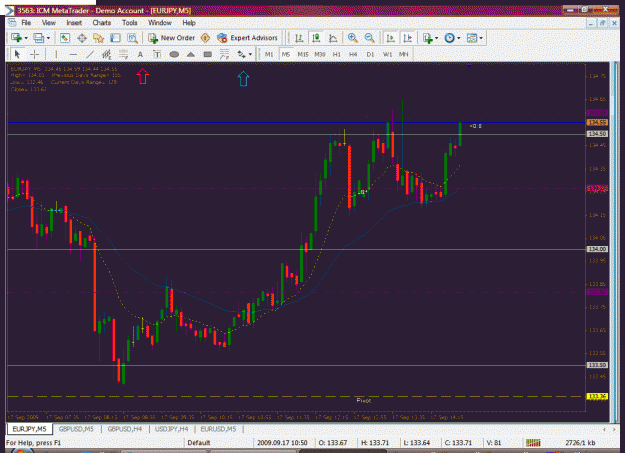Expand the Arrows objects dropdown
This screenshot has width=625, height=453.
[250, 54]
